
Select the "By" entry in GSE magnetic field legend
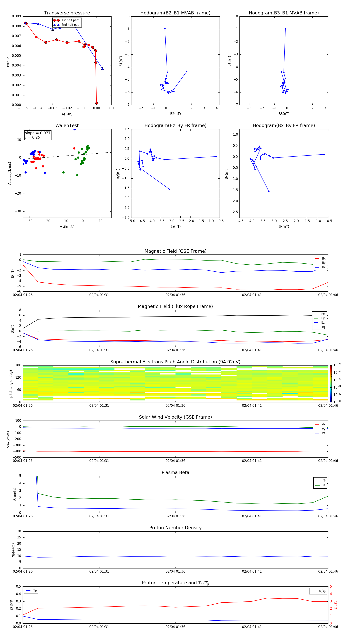[320, 263]
